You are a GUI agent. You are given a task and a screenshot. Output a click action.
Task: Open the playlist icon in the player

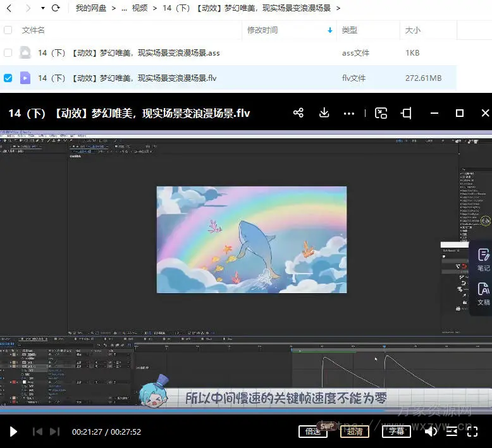[x=452, y=432]
